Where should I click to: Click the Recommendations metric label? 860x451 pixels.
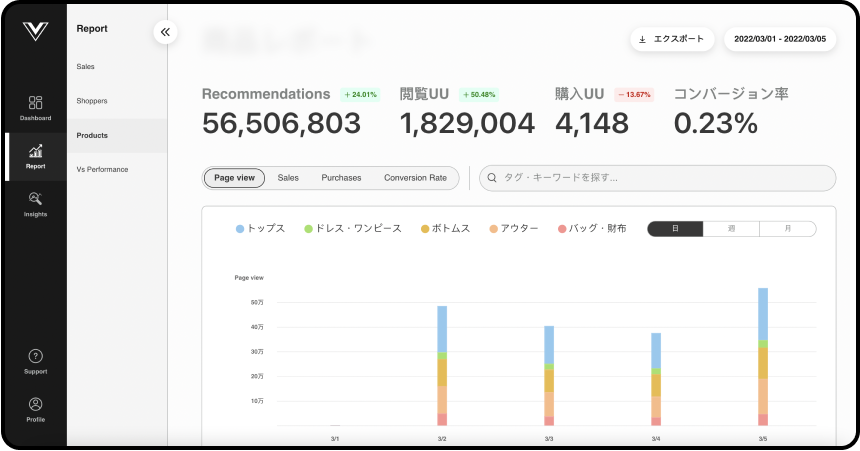click(x=266, y=94)
